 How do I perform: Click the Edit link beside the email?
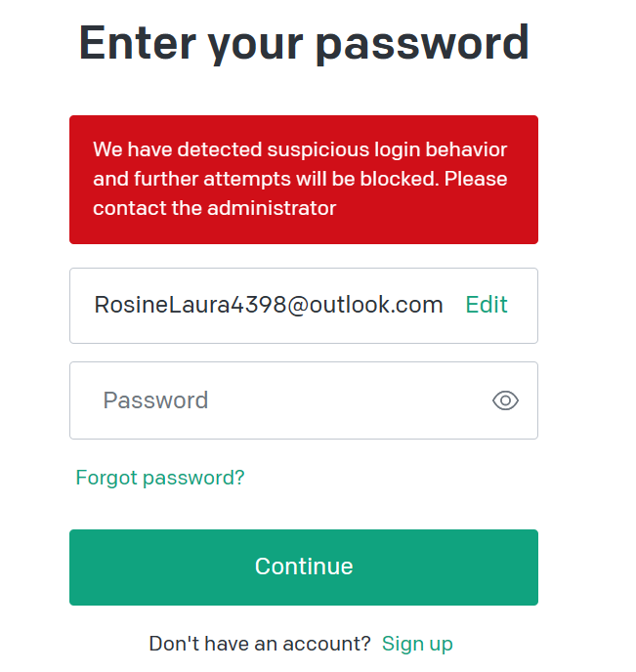487,305
